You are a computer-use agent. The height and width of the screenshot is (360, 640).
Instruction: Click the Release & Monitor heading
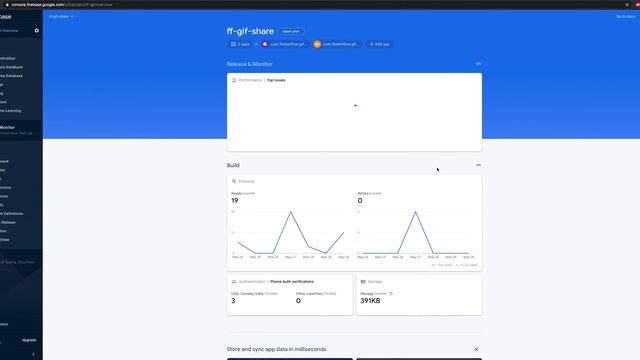[x=249, y=64]
